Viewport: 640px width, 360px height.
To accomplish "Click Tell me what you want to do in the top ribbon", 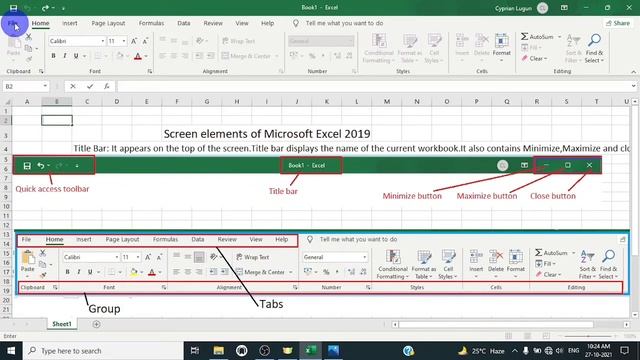I will coord(344,23).
